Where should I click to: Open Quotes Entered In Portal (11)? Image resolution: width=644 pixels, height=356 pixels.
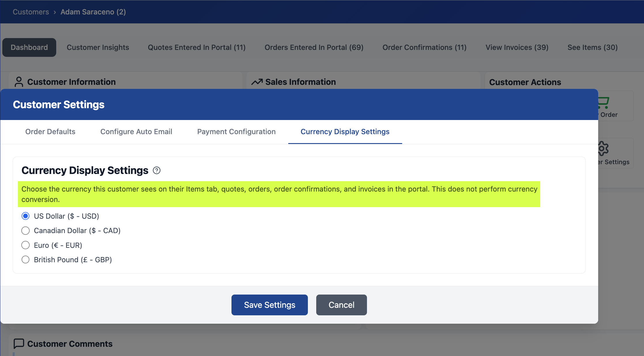click(197, 47)
